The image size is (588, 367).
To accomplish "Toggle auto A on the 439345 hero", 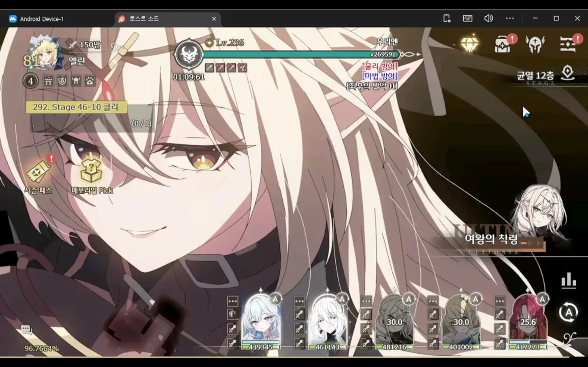I will tap(275, 299).
